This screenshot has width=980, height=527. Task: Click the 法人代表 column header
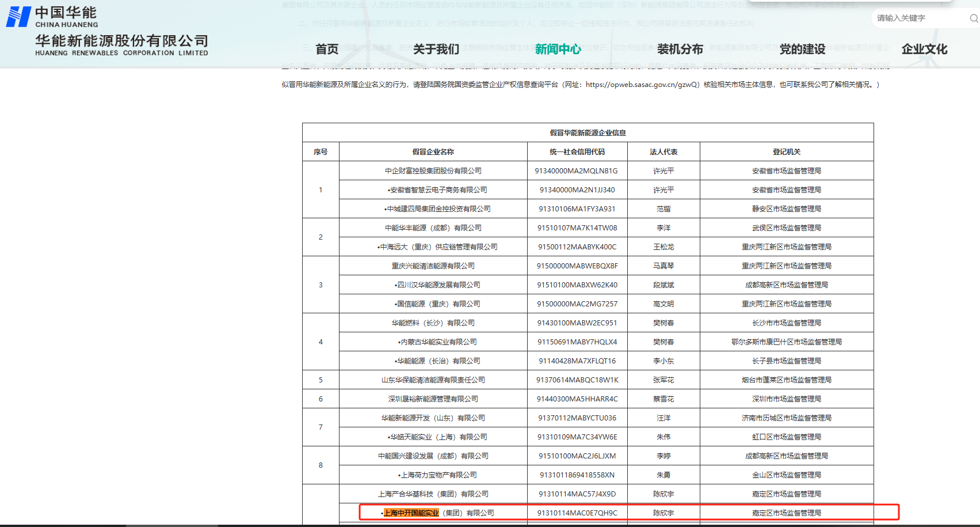(663, 152)
